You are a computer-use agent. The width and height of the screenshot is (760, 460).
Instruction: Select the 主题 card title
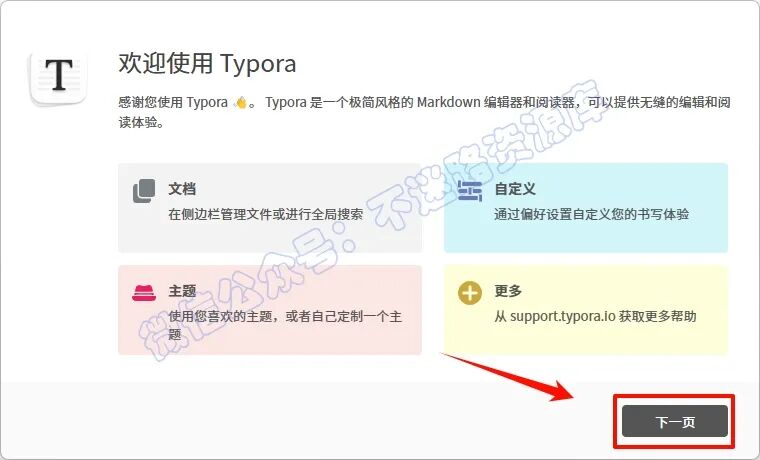pyautogui.click(x=182, y=291)
